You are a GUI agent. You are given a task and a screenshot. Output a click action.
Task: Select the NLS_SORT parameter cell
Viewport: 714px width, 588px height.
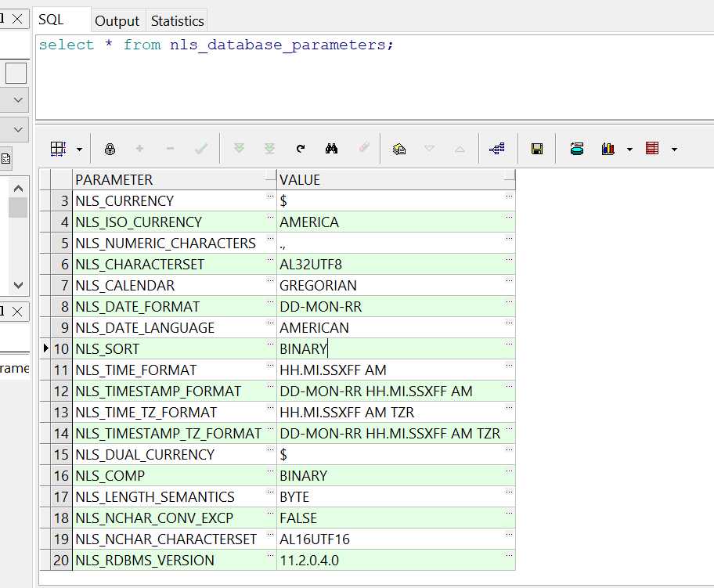tap(175, 349)
